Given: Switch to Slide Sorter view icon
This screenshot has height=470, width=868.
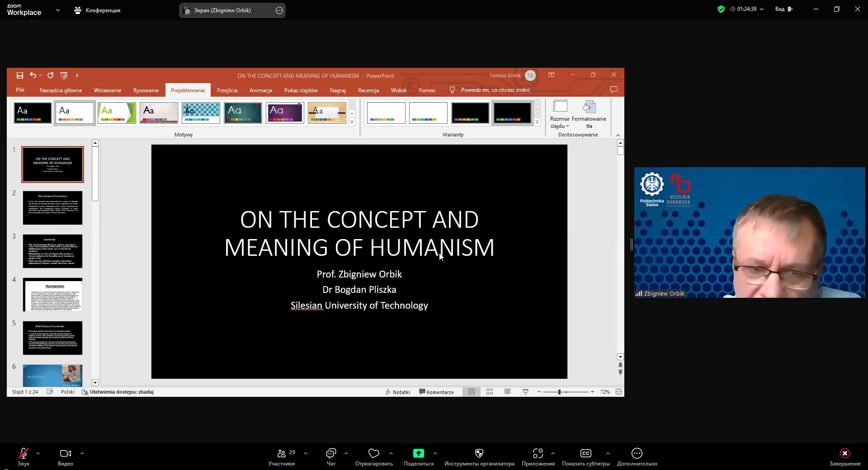Looking at the screenshot, I should [x=490, y=392].
